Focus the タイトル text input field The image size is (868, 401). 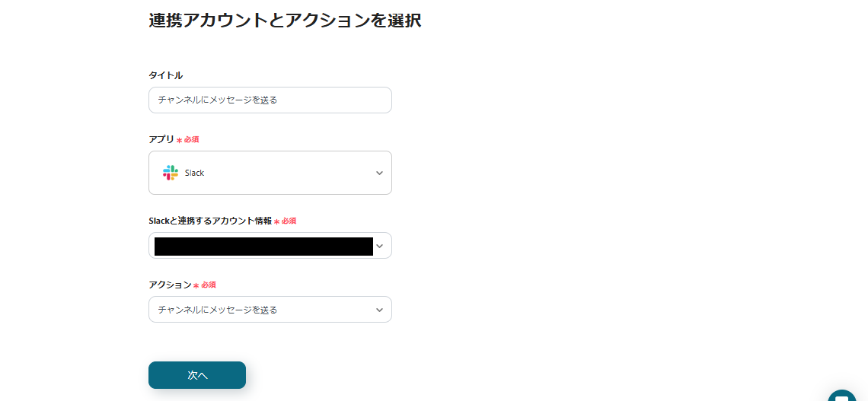pos(270,100)
